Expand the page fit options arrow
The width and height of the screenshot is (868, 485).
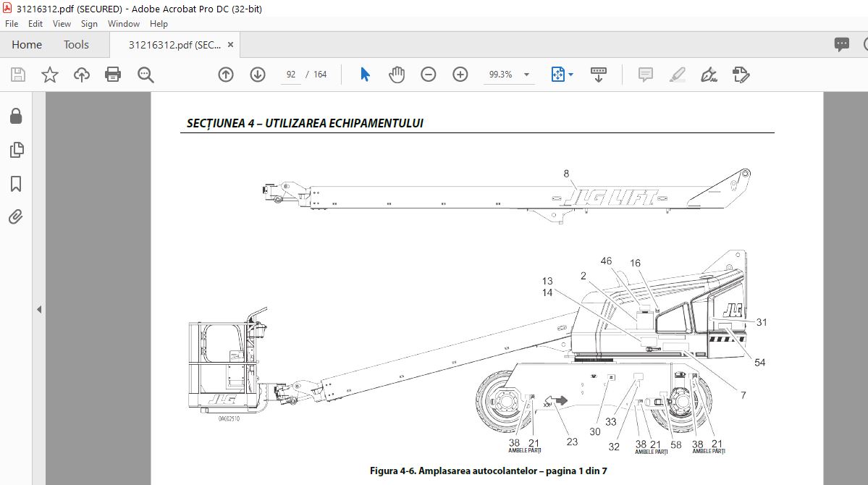click(x=570, y=74)
